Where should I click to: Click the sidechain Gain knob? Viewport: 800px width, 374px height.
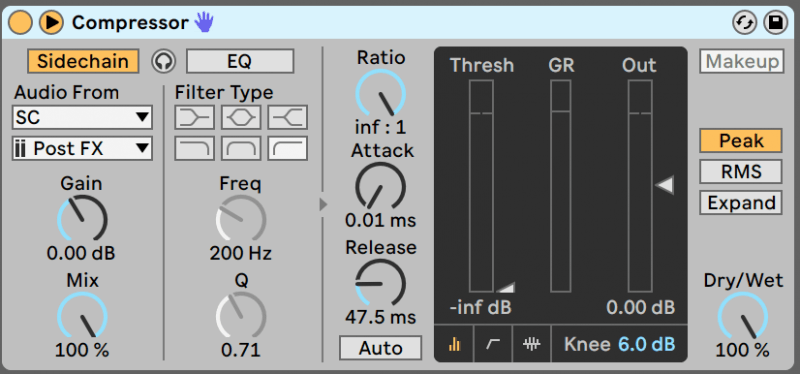pos(82,218)
